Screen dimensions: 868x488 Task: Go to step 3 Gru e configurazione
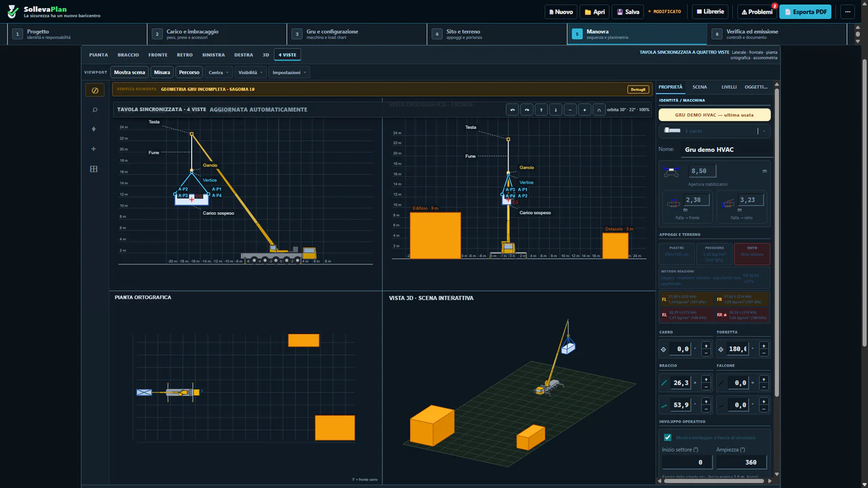pos(357,34)
